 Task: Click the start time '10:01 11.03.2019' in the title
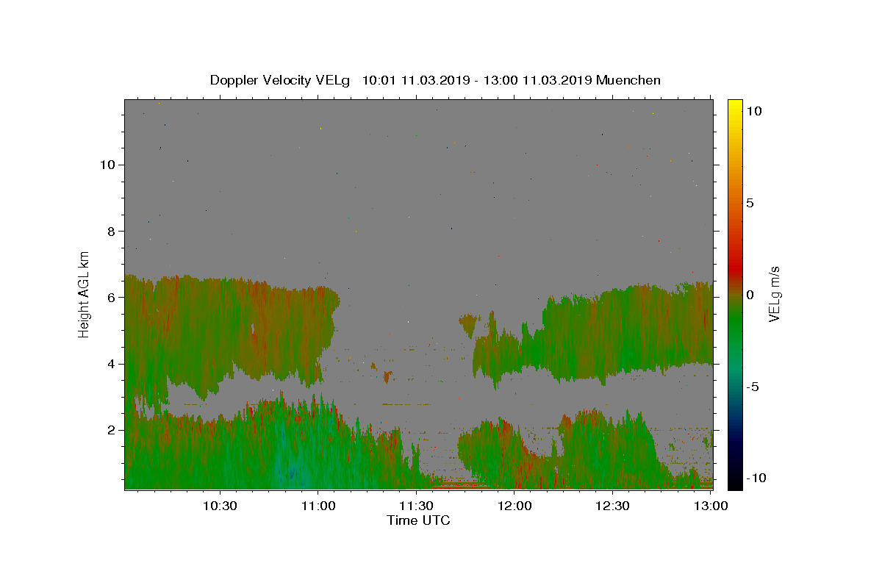click(x=416, y=80)
